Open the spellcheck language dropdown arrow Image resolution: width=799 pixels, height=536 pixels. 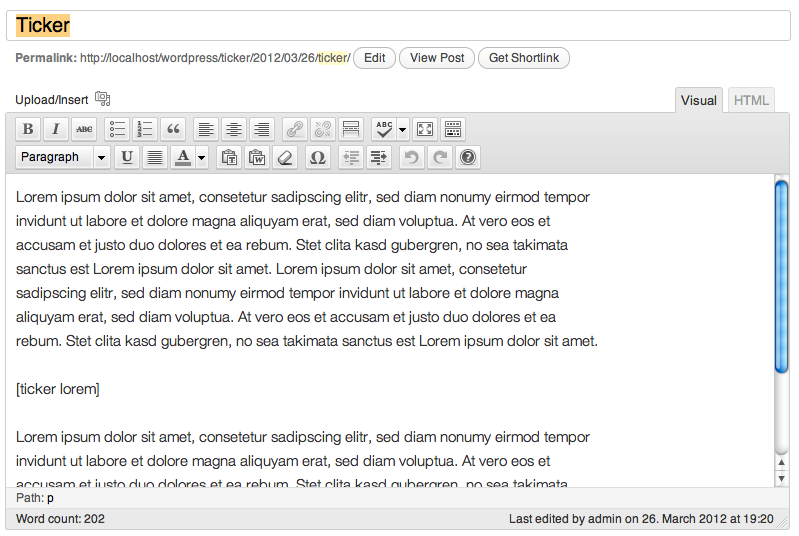403,129
